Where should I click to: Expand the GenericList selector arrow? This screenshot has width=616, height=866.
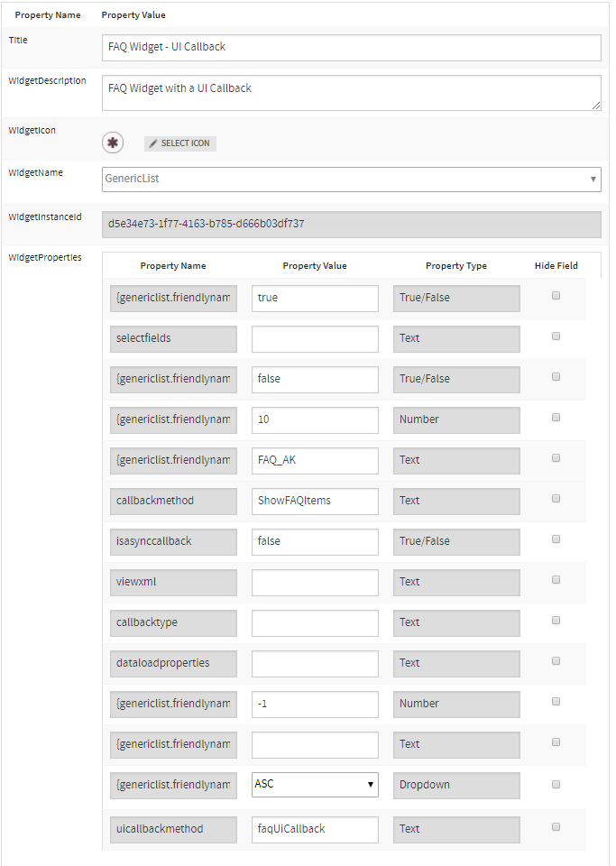[x=594, y=180]
